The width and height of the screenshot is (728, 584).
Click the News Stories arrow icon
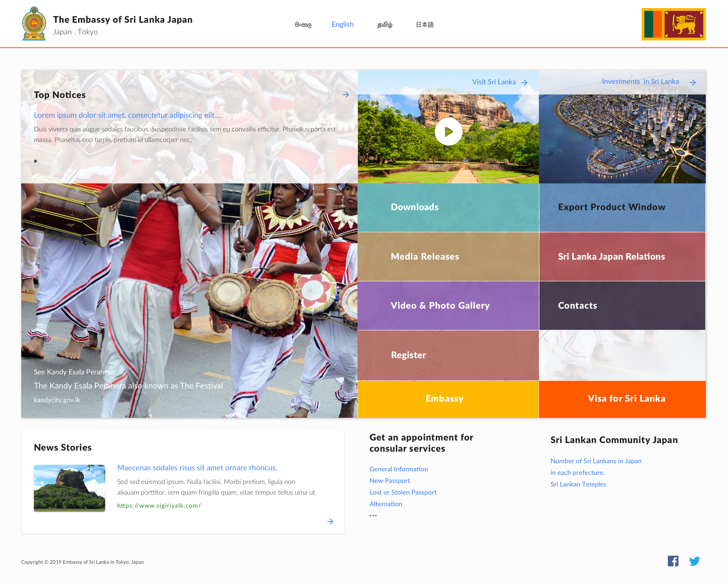click(x=330, y=522)
